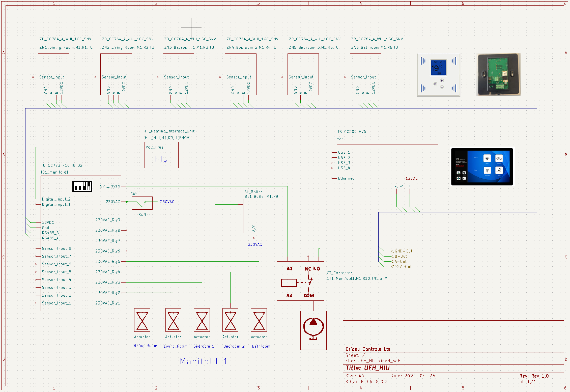Click the HIU heating interface unit block

coord(161,155)
